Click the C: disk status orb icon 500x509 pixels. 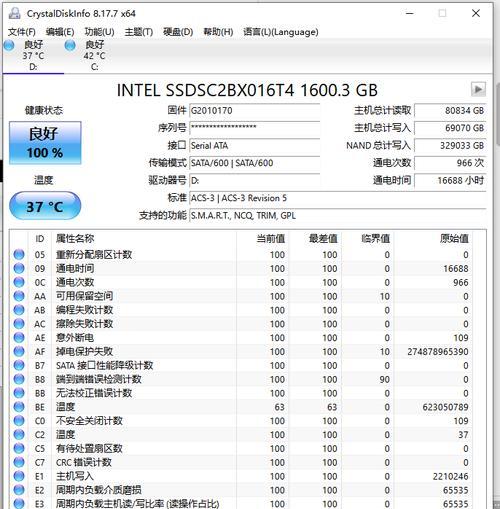click(x=70, y=45)
